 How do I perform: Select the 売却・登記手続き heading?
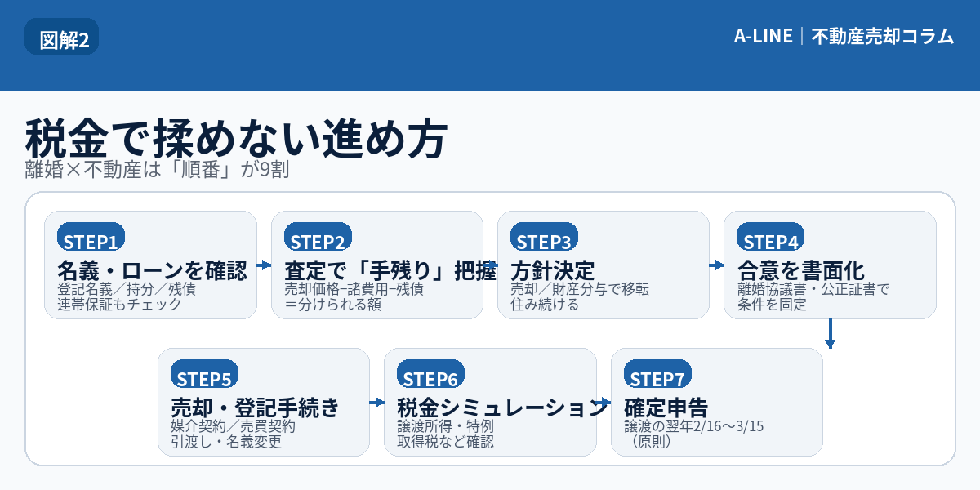255,407
